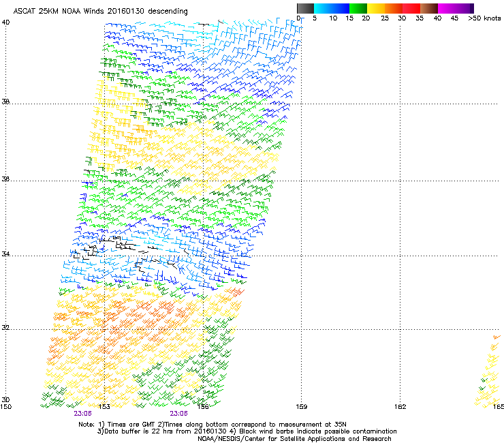Image resolution: width=504 pixels, height=443 pixels.
Task: Select the red 30-35 knots legend swatch
Action: [411, 8]
